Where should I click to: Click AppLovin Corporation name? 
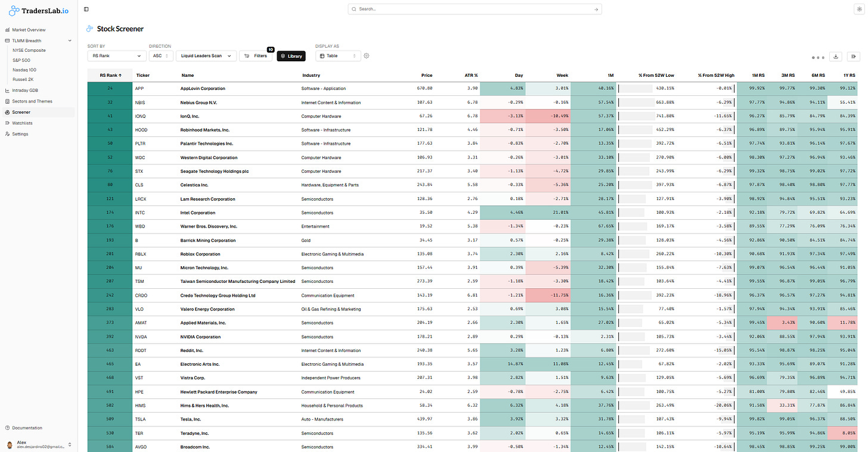(x=203, y=89)
